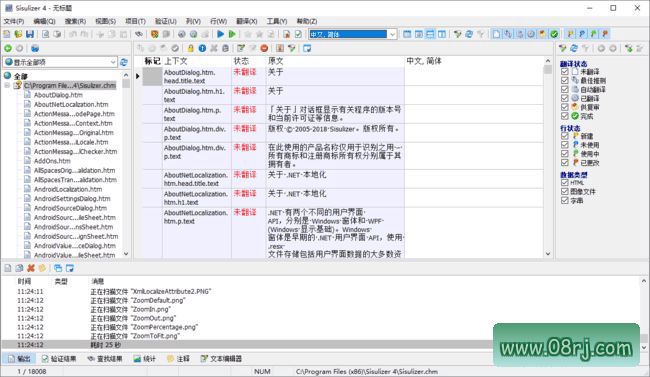Viewport: 650px width, 377px height.
Task: Switch to the 文本编辑器 tab
Action: (x=221, y=359)
